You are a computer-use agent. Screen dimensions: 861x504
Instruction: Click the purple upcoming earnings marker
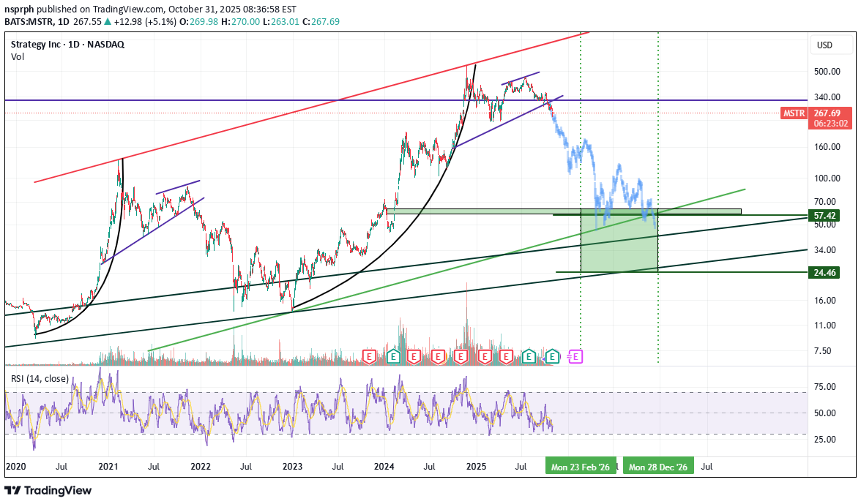point(576,356)
